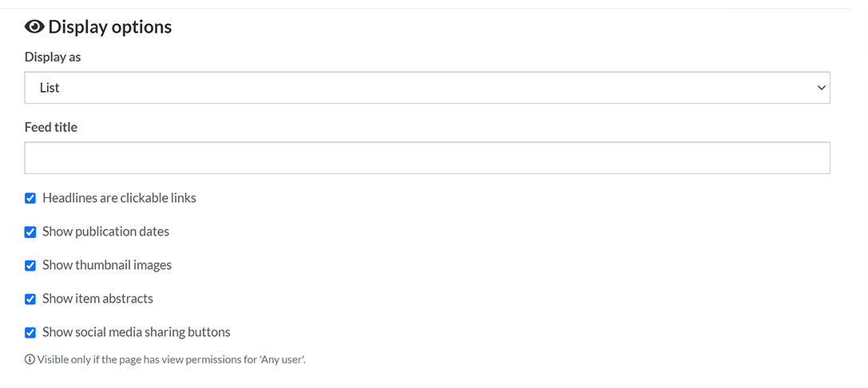Viewport: 868px width, 388px height.
Task: Click the 'Feed title' field label
Action: tap(51, 127)
